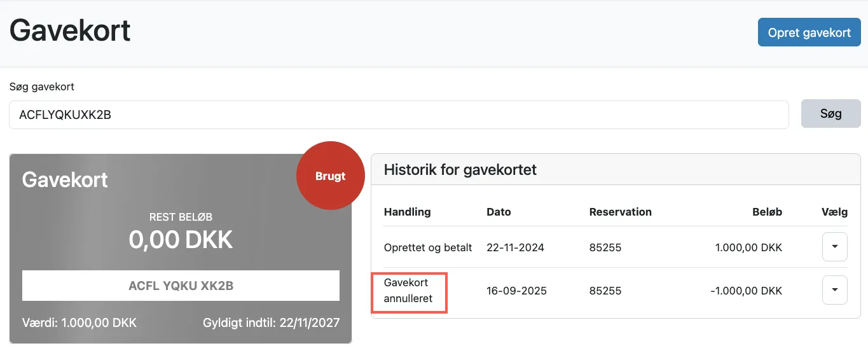Click the Historik for gavekortet panel heading
The width and height of the screenshot is (868, 353).
tap(460, 170)
